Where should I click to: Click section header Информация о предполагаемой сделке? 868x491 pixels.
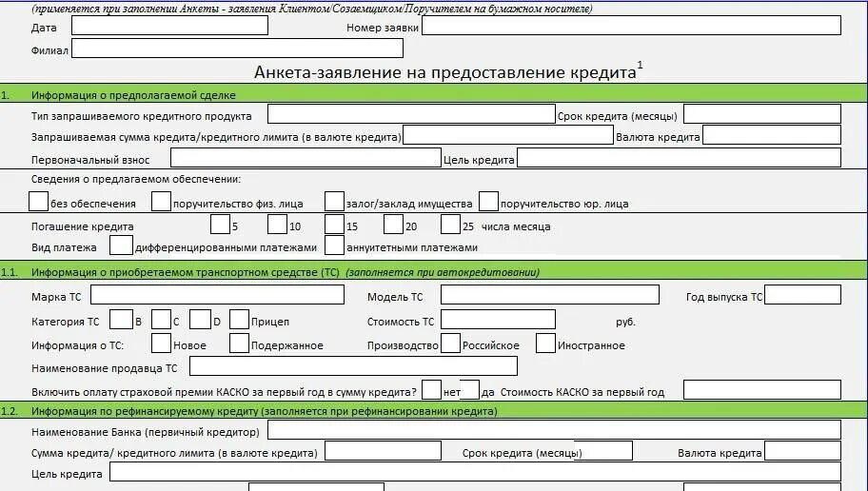pyautogui.click(x=133, y=95)
